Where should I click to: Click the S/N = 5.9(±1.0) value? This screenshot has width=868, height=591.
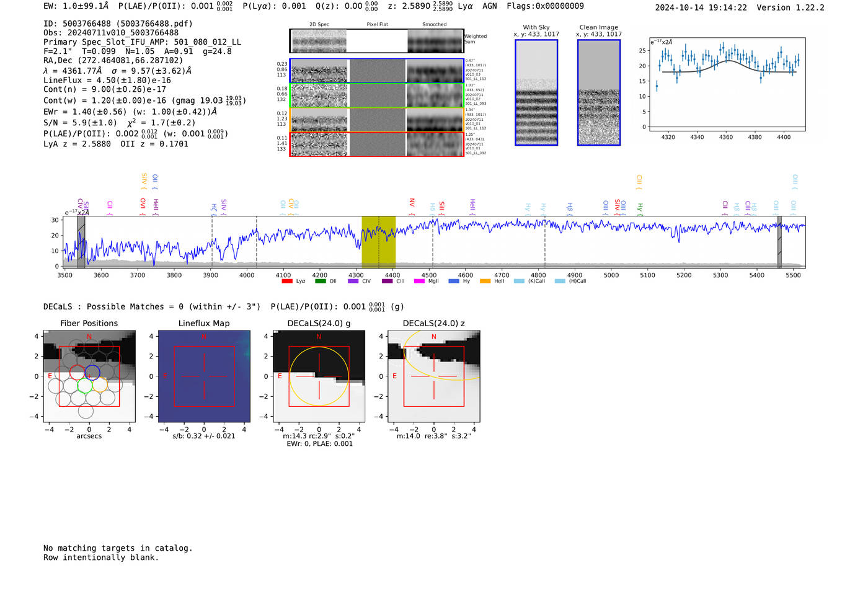[x=80, y=123]
